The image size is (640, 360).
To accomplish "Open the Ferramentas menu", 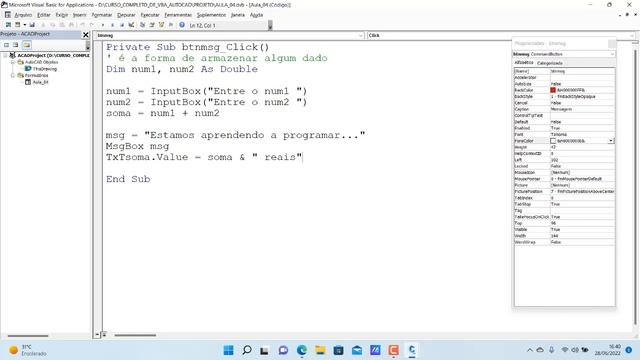I will click(178, 15).
